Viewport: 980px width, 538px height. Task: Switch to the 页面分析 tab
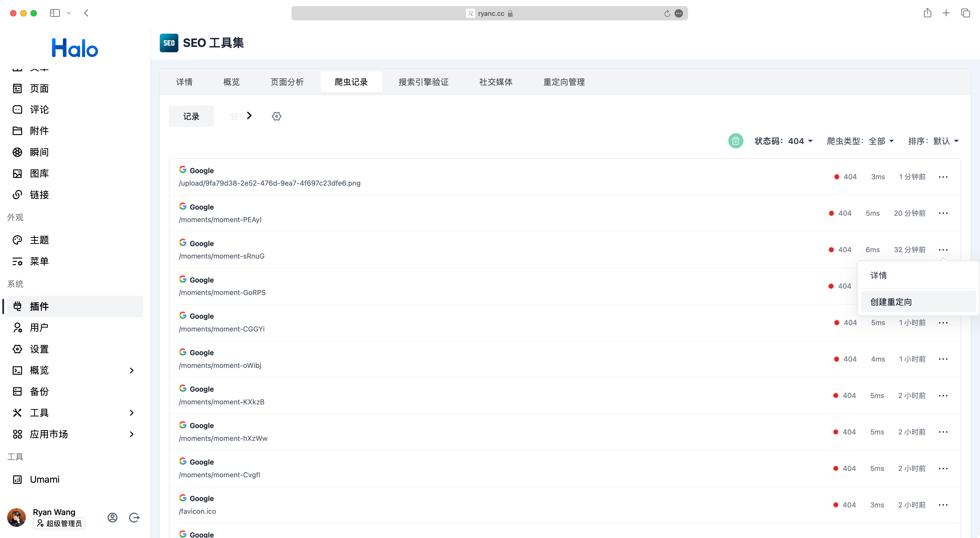[x=287, y=82]
